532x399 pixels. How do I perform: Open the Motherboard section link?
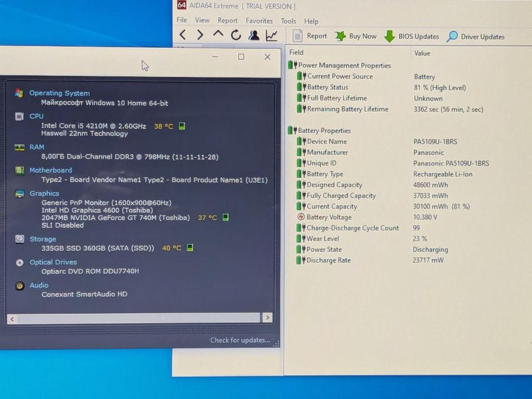click(51, 170)
